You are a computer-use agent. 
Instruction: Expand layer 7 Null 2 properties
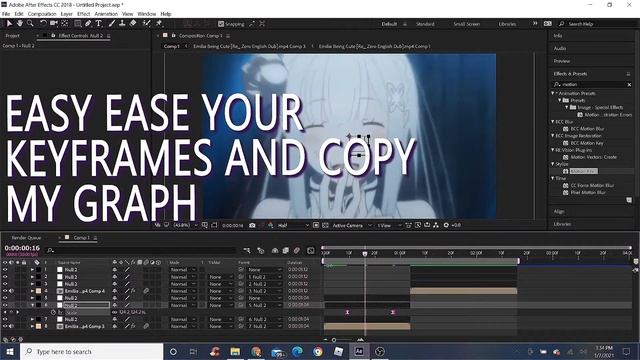click(32, 320)
